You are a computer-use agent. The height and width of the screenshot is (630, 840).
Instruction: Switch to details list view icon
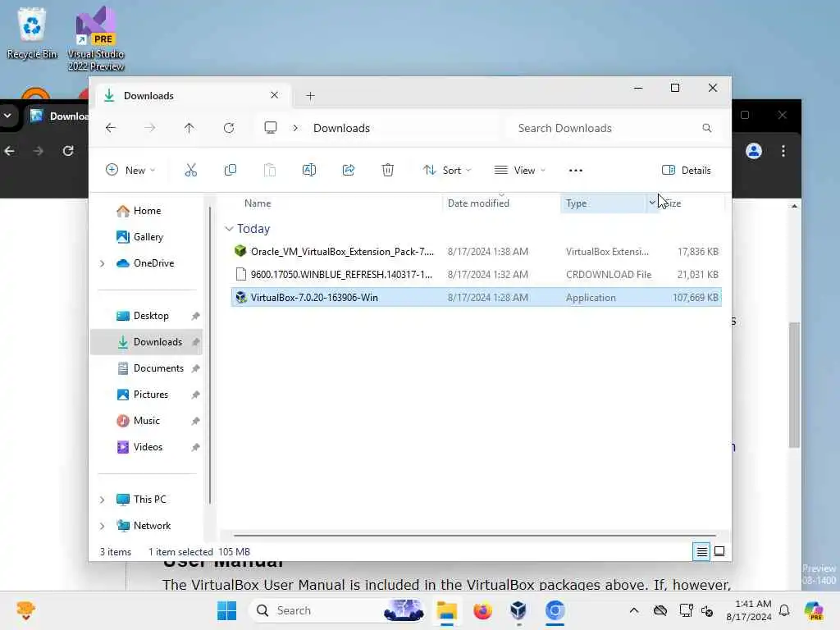pyautogui.click(x=702, y=551)
